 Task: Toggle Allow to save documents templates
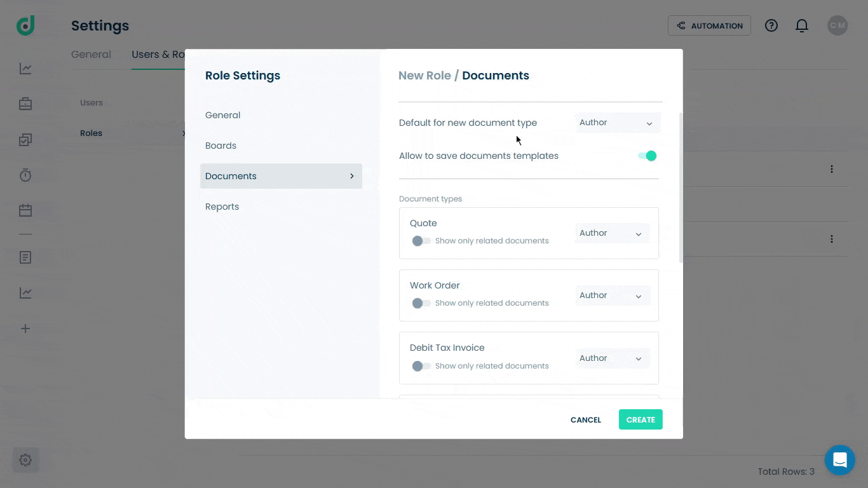coord(647,156)
